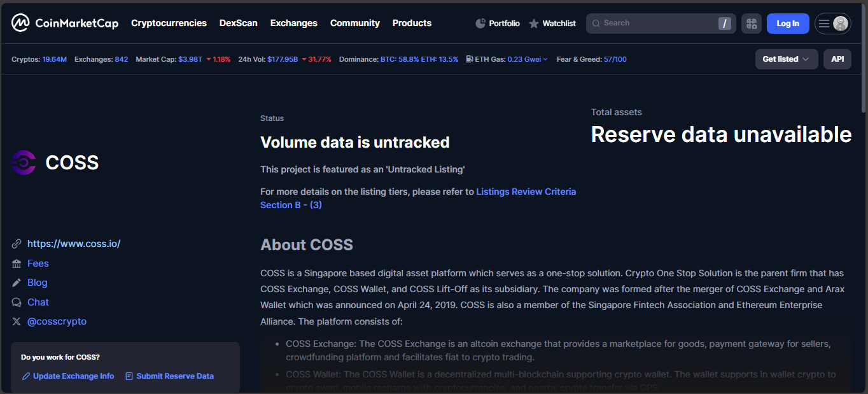
Task: Click Submit Reserve Data link
Action: tap(174, 376)
